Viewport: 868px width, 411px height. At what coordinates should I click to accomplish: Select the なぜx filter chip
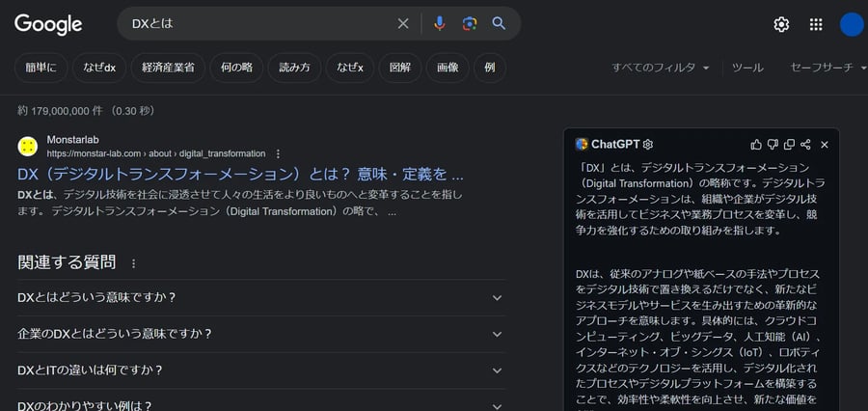(x=350, y=68)
